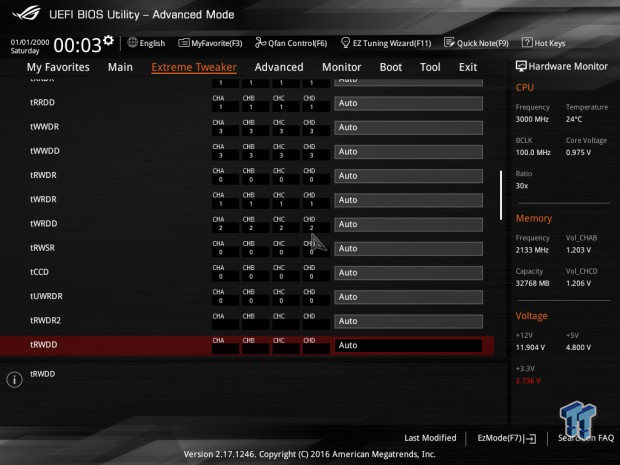
Task: Click EzMode(F7) exit arrow icon
Action: (x=530, y=439)
